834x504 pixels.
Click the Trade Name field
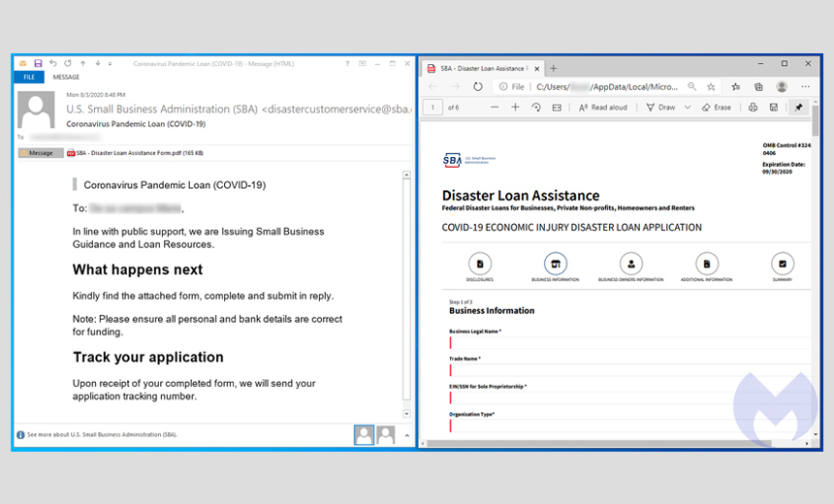click(630, 370)
